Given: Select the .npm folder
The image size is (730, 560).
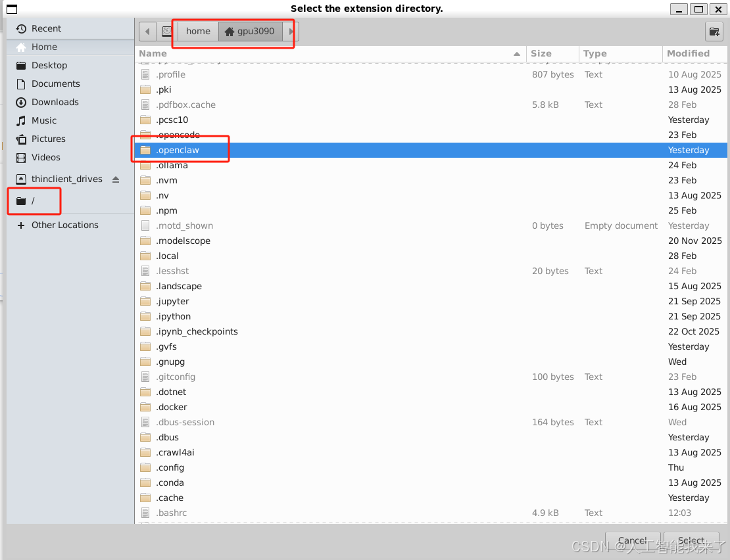Looking at the screenshot, I should 431,211.
